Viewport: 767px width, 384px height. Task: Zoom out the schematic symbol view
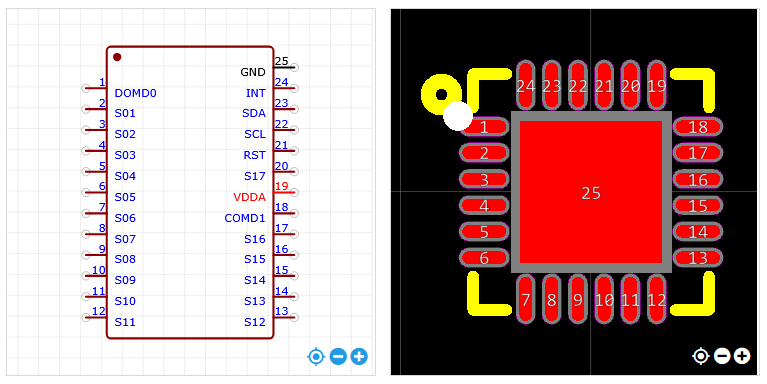338,357
